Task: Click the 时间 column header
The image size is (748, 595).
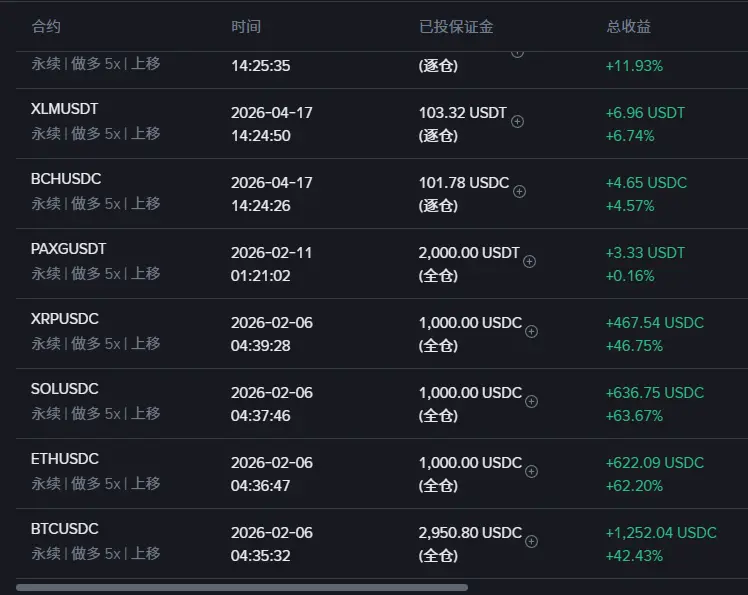Action: tap(246, 26)
